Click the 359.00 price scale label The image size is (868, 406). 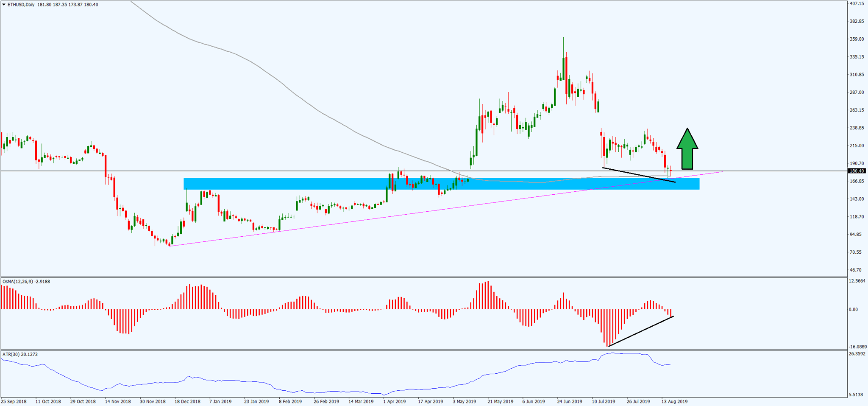[x=857, y=39]
